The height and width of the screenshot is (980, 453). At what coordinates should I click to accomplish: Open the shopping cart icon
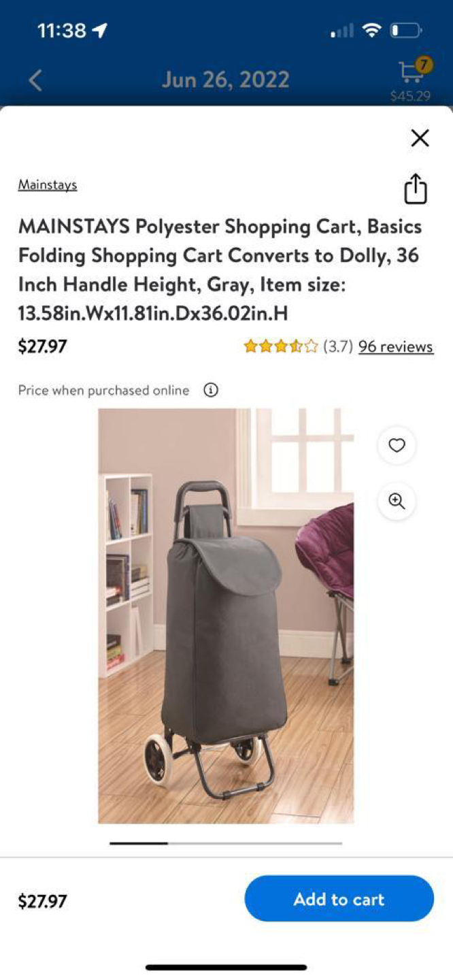click(x=410, y=72)
